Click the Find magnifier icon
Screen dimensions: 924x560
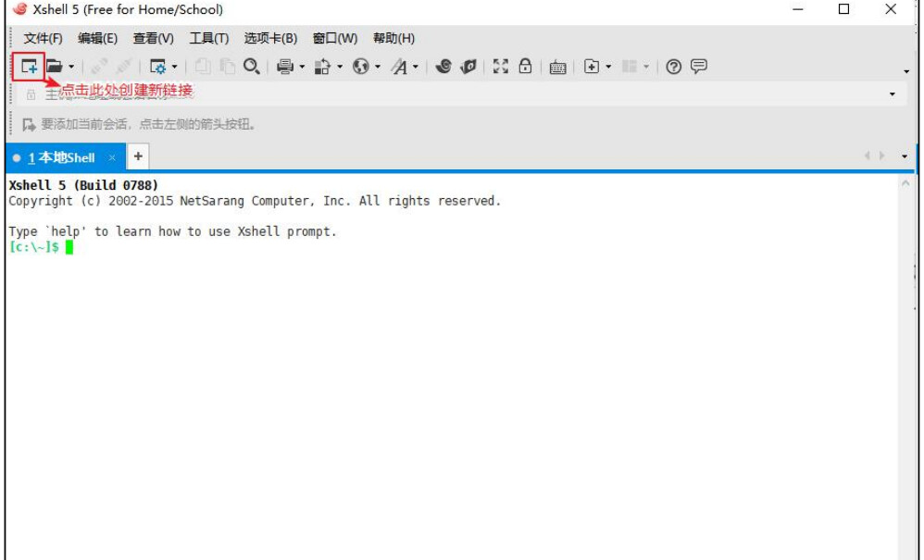[x=252, y=67]
